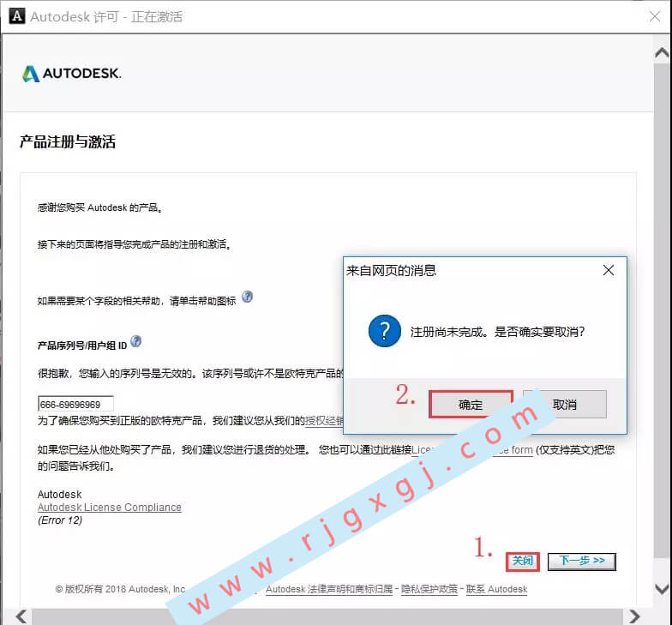Confirm cancellation with the 确定 button
This screenshot has height=625, width=672.
(471, 405)
